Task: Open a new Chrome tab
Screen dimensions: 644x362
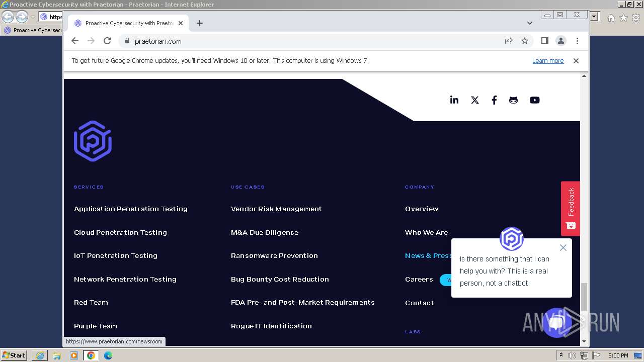Action: pyautogui.click(x=200, y=23)
